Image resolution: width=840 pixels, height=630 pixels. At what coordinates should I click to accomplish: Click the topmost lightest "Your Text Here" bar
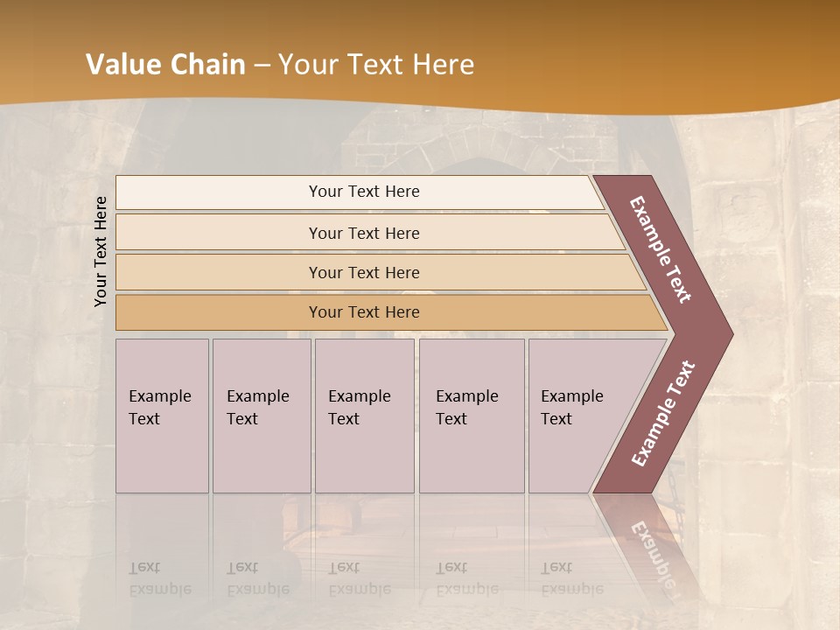pos(363,192)
